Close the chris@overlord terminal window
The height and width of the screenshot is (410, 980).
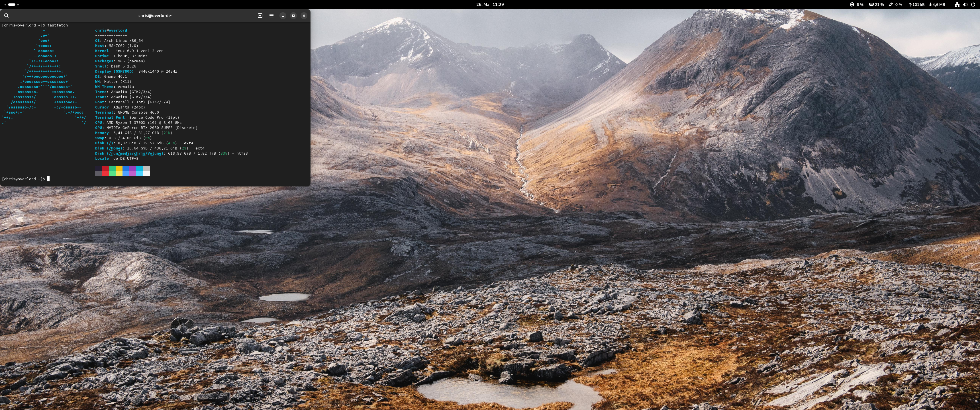click(304, 16)
